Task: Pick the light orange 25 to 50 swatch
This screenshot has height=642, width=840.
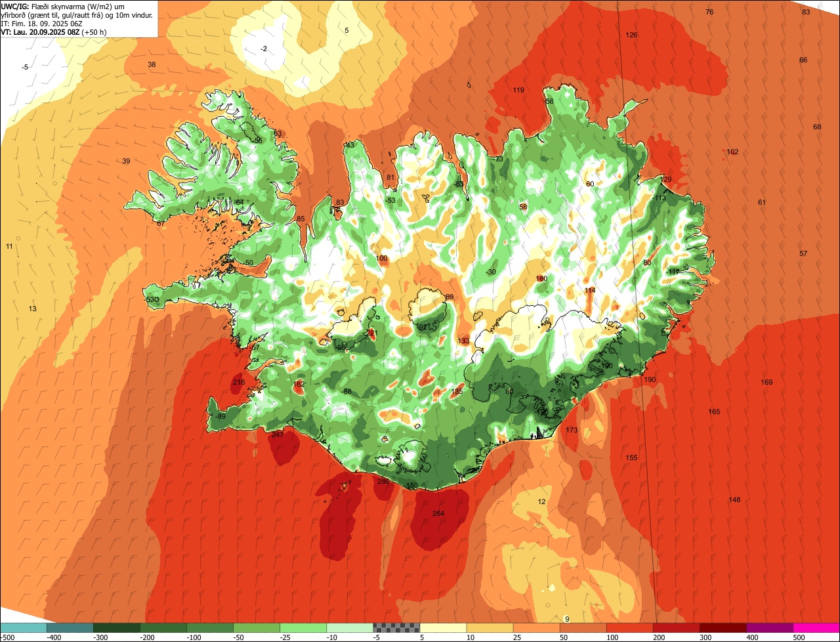Action: (536, 628)
